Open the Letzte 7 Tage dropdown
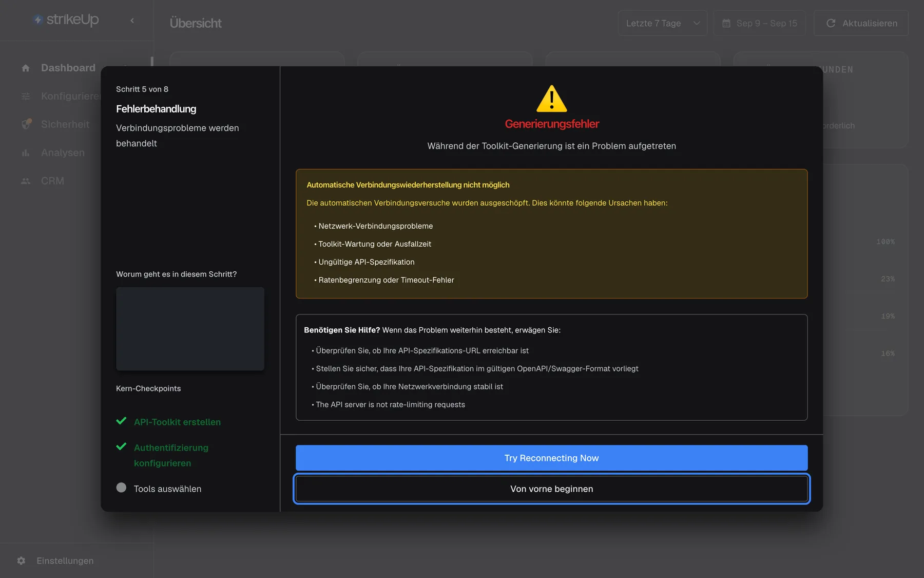The image size is (924, 578). [663, 23]
